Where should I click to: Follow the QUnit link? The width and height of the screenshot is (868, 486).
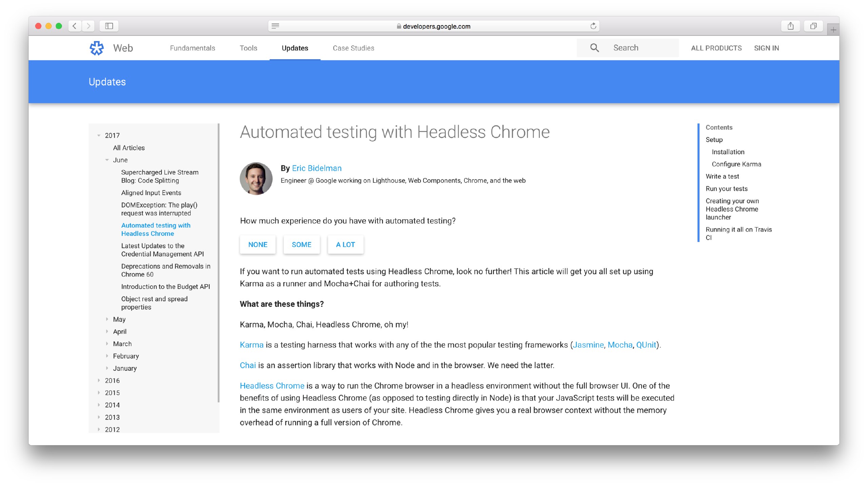point(646,345)
